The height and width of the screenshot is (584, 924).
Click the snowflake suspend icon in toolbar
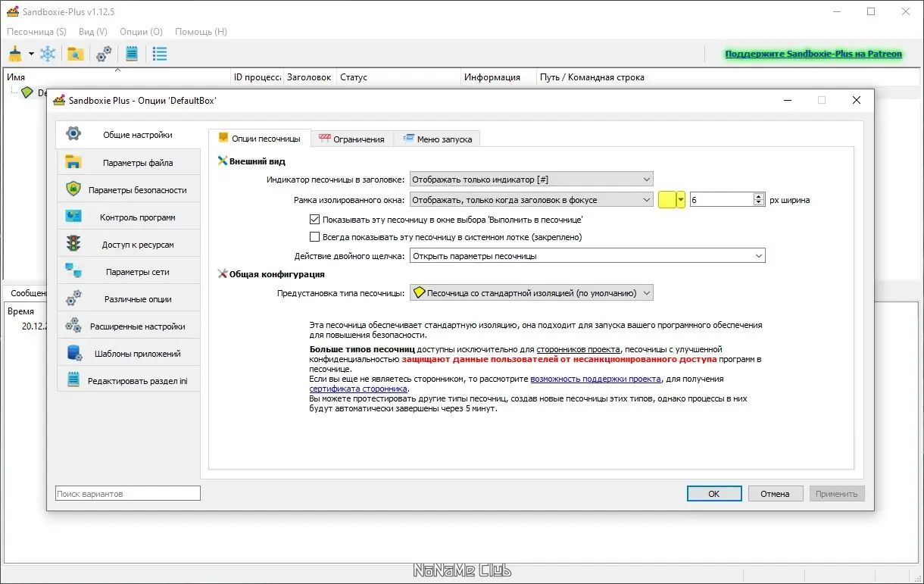click(48, 54)
